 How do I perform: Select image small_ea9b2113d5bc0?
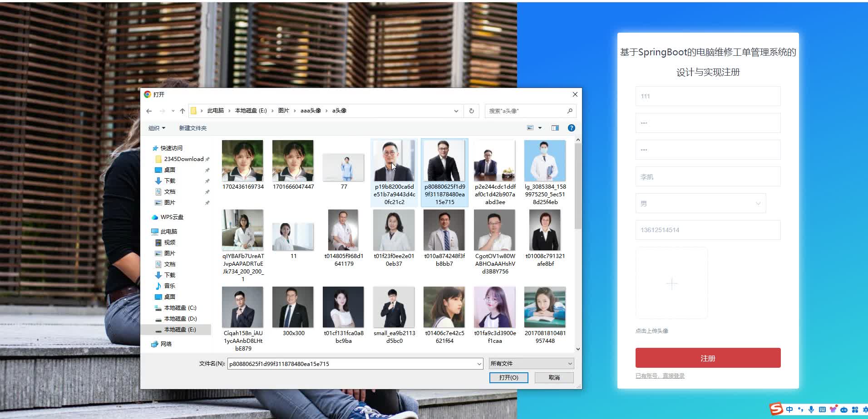click(x=394, y=315)
